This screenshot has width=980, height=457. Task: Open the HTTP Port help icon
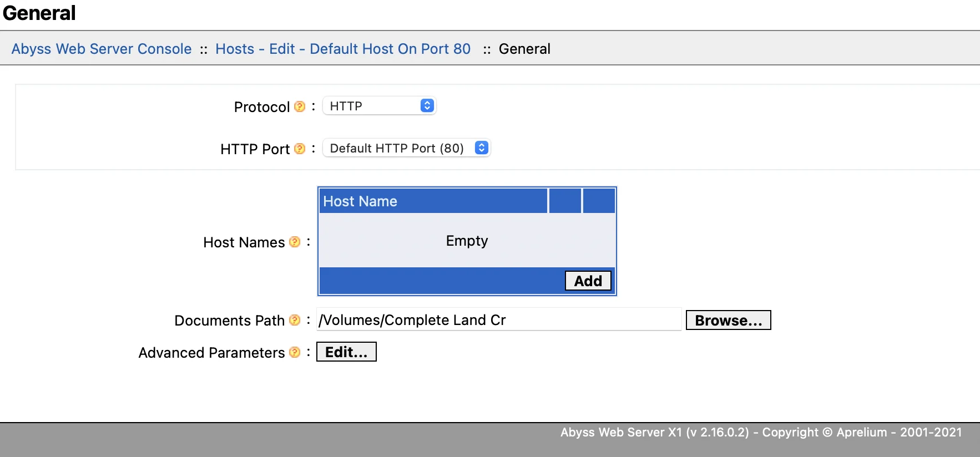(x=300, y=149)
